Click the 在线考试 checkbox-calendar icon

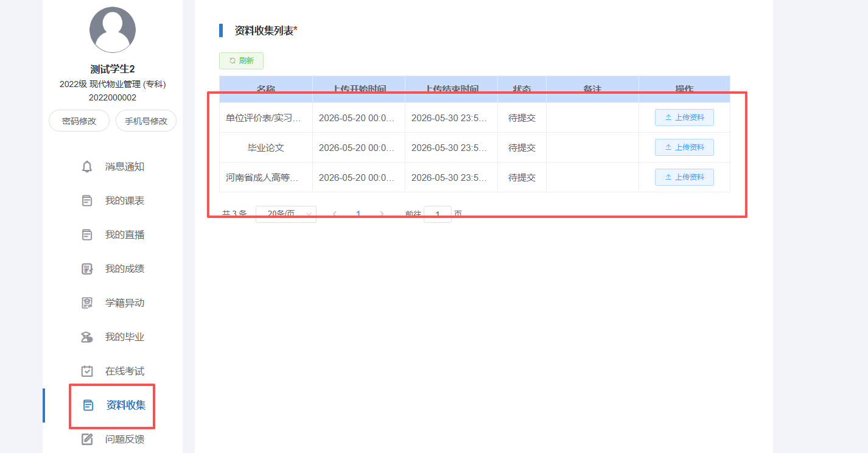[88, 371]
